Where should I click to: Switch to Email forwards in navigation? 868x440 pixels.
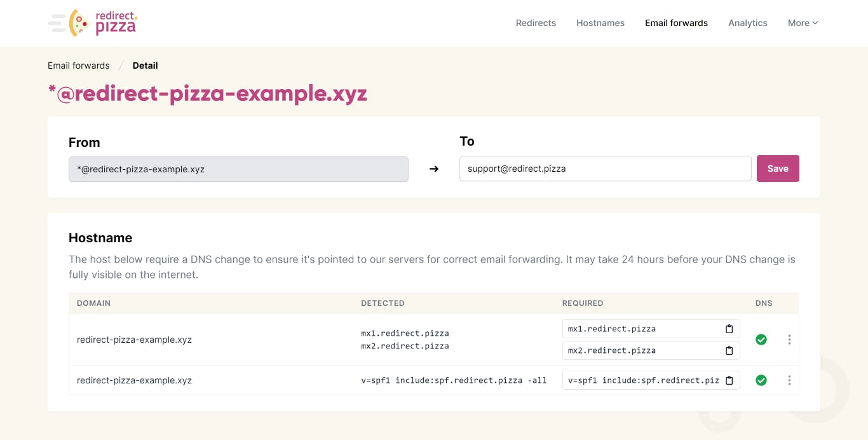(x=676, y=23)
